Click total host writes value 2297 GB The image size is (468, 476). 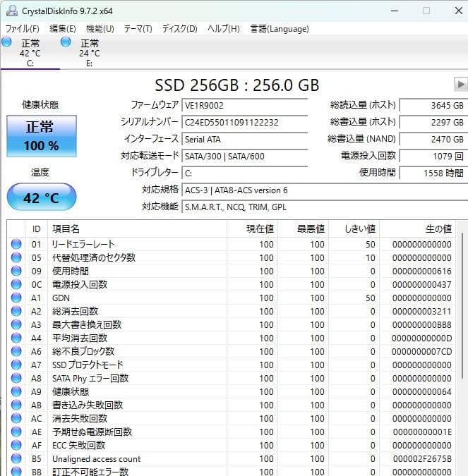point(433,123)
